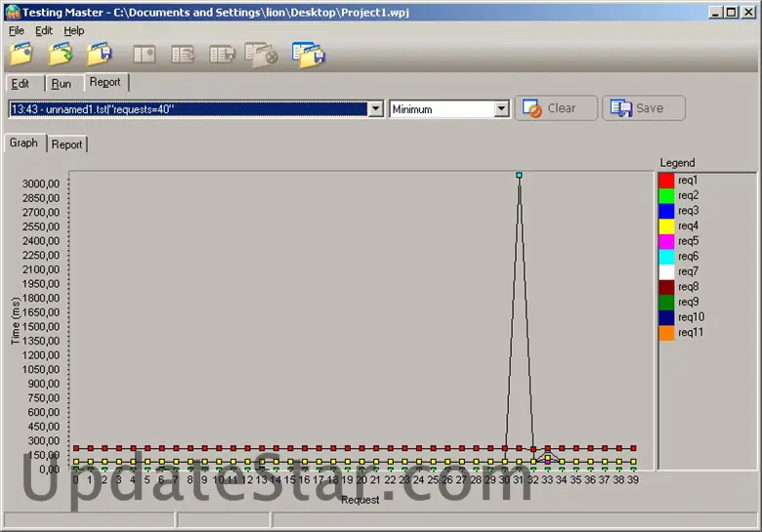This screenshot has height=532, width=762.
Task: Click the disabled New Test toolbar icon
Action: point(145,55)
